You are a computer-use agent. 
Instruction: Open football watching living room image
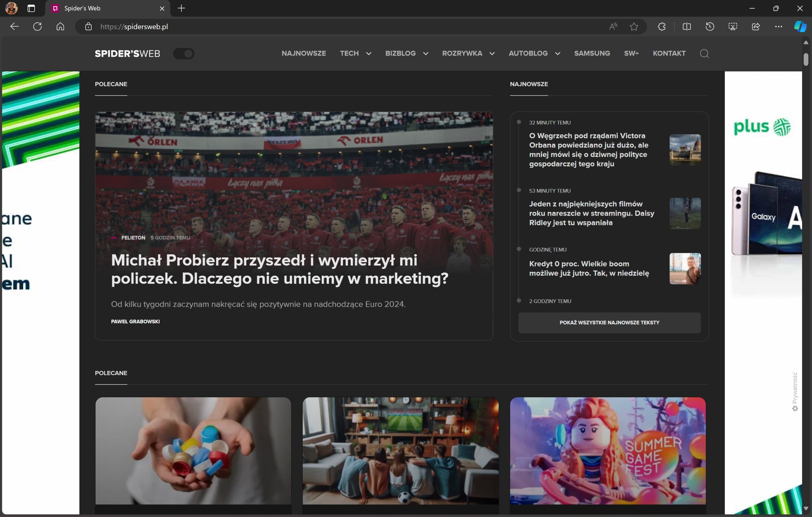coord(400,451)
